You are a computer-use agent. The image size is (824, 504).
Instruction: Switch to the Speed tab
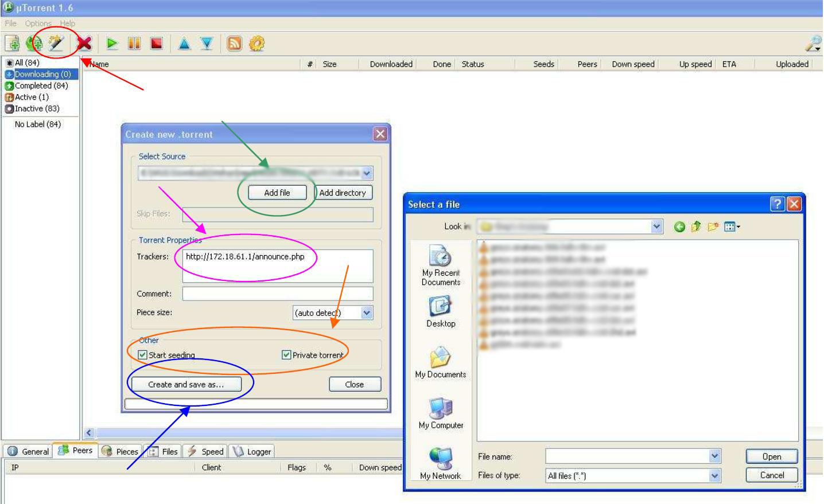pyautogui.click(x=205, y=451)
